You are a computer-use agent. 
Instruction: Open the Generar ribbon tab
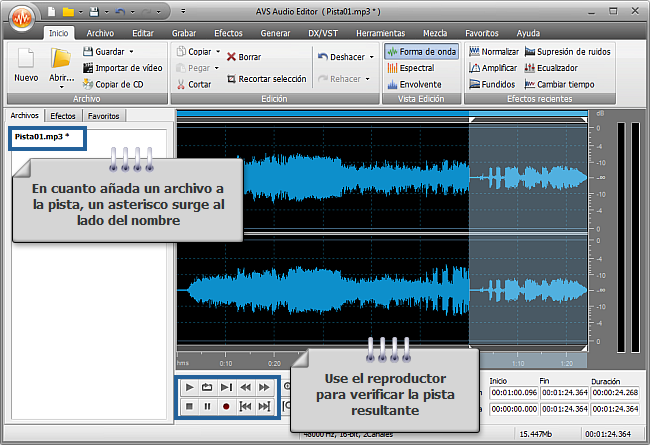point(275,33)
